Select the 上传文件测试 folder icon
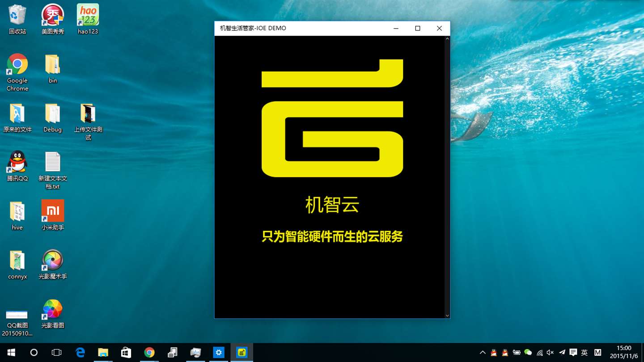 point(88,122)
